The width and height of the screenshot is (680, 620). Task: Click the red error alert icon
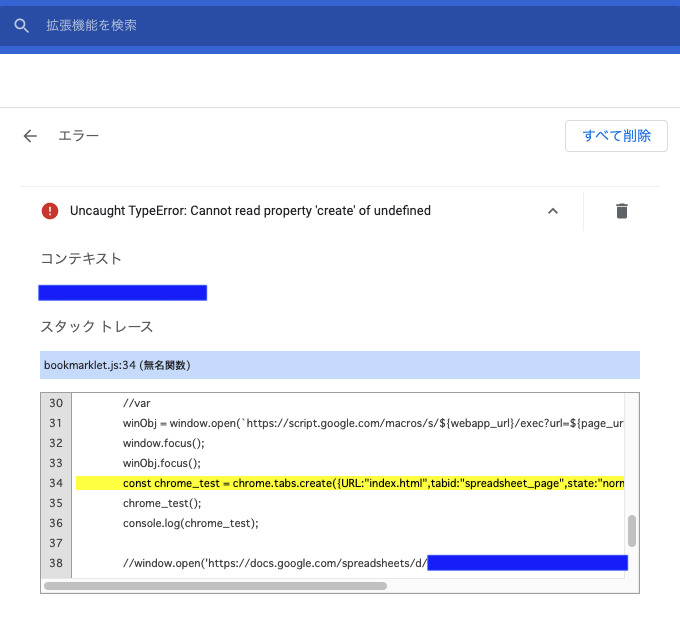coord(50,211)
